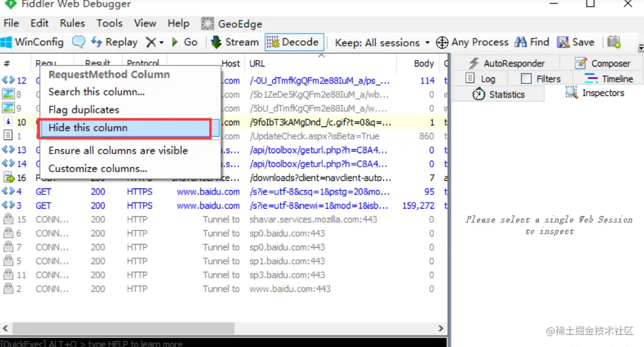Select Search this column... in context menu
The width and height of the screenshot is (644, 347).
(96, 92)
